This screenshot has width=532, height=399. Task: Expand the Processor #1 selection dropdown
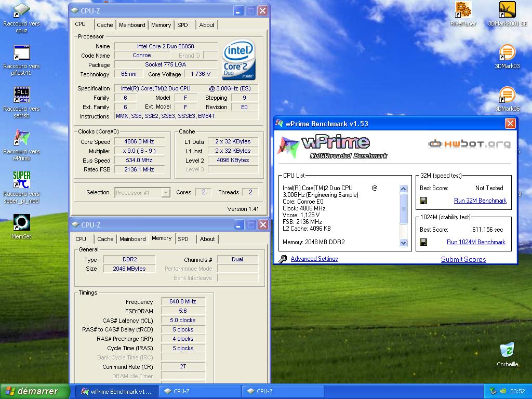coord(166,193)
